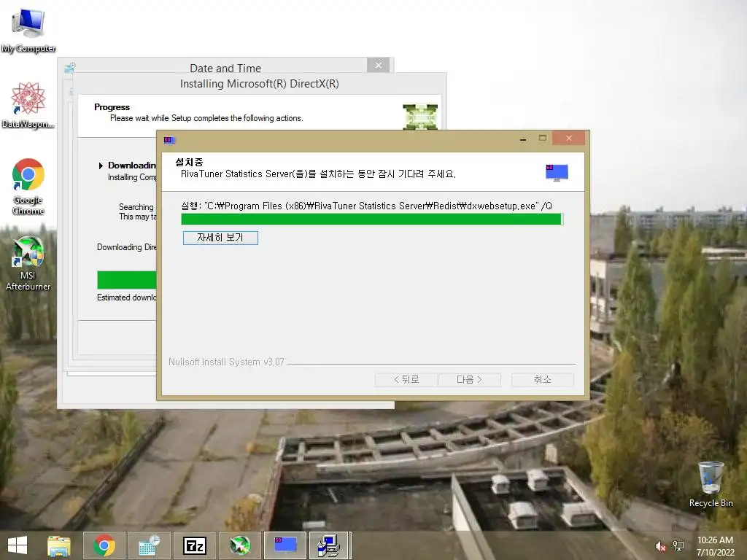Minimize the RivaTuner installer window
Screen dimensions: 747x560
pyautogui.click(x=523, y=139)
